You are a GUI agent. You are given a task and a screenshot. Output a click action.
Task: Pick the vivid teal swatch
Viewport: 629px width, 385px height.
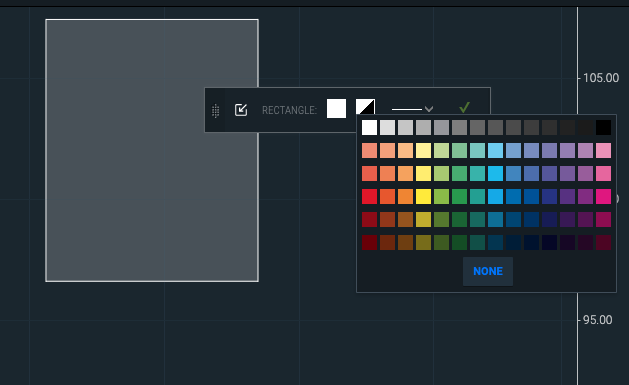tap(477, 197)
